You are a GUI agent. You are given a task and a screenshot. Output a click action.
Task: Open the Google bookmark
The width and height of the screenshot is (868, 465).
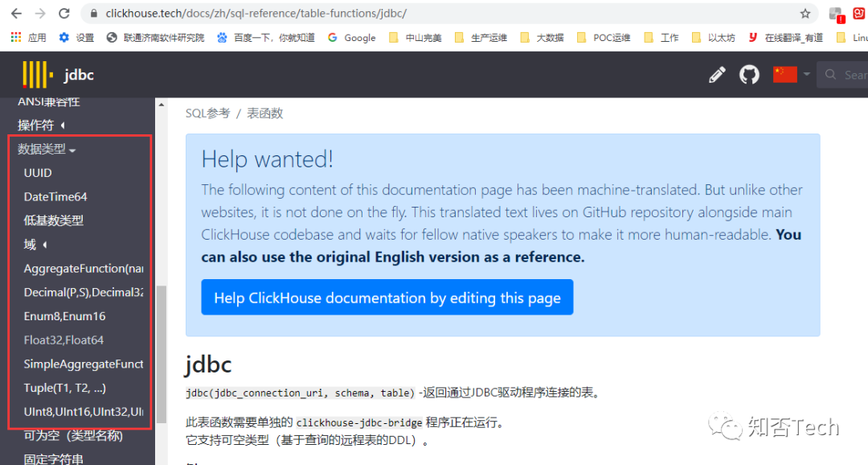[x=352, y=37]
